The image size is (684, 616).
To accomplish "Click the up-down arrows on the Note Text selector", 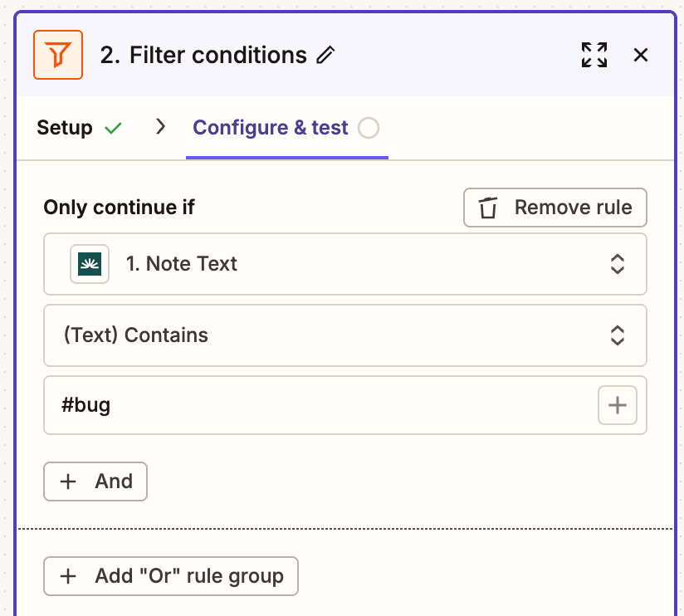I will click(x=617, y=264).
